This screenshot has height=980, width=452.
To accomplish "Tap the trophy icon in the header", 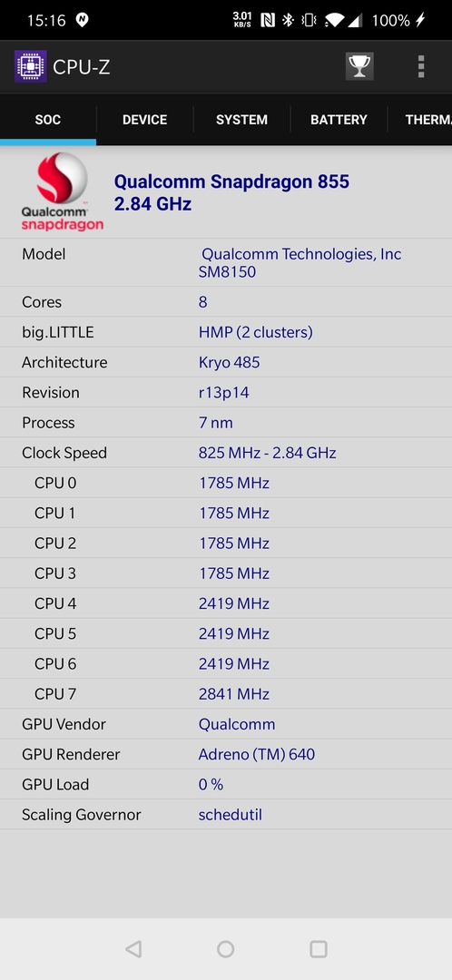I will (x=359, y=66).
